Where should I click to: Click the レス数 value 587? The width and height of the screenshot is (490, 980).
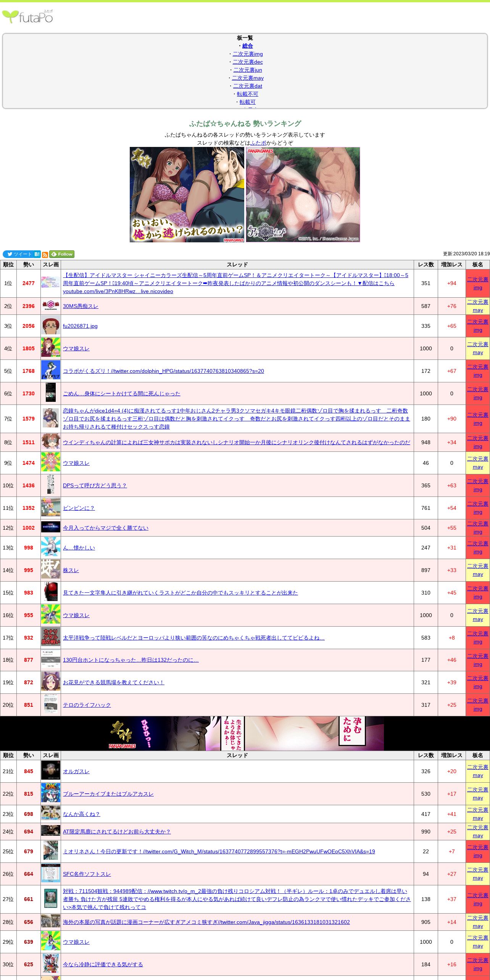[426, 306]
